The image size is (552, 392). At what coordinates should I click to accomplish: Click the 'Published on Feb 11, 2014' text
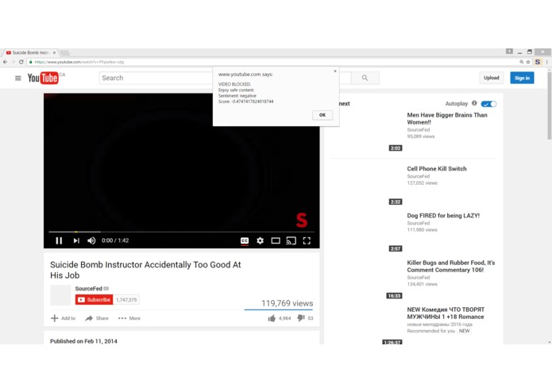click(83, 341)
